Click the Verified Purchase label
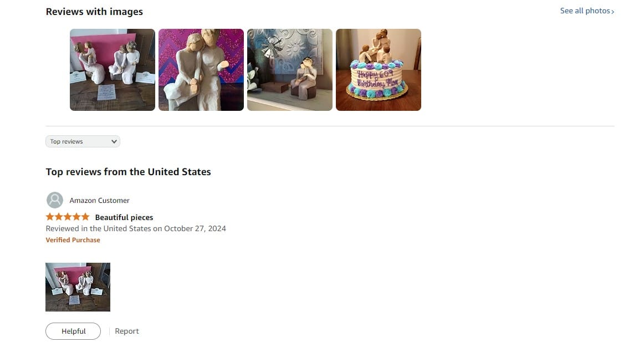The width and height of the screenshot is (644, 342). (73, 240)
